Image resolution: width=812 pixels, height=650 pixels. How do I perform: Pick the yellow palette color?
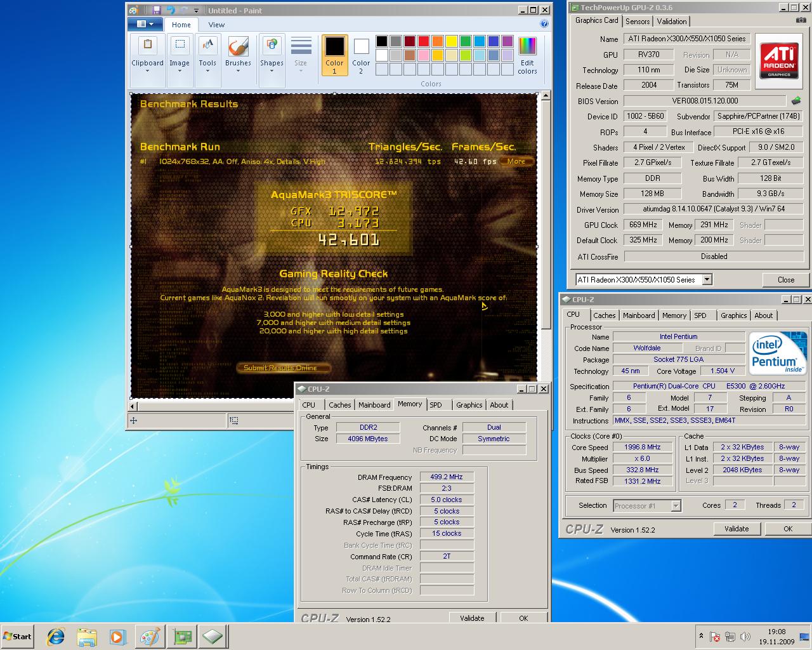click(x=451, y=41)
